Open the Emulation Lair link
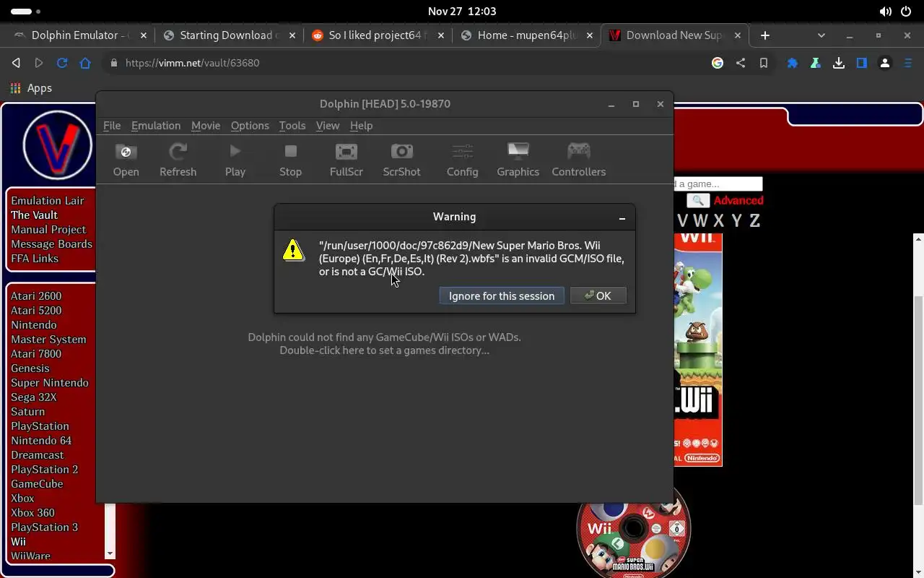Image resolution: width=924 pixels, height=578 pixels. (x=48, y=201)
